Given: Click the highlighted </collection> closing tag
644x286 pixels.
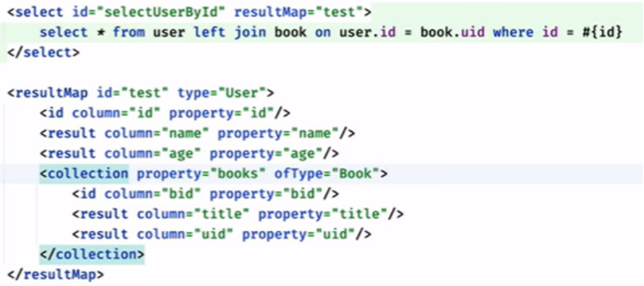Looking at the screenshot, I should tap(92, 255).
